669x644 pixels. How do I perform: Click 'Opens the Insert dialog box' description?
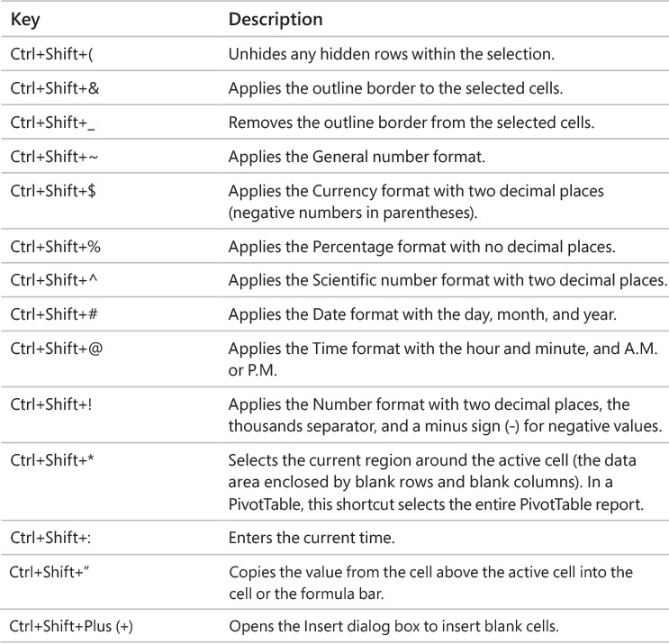[393, 627]
